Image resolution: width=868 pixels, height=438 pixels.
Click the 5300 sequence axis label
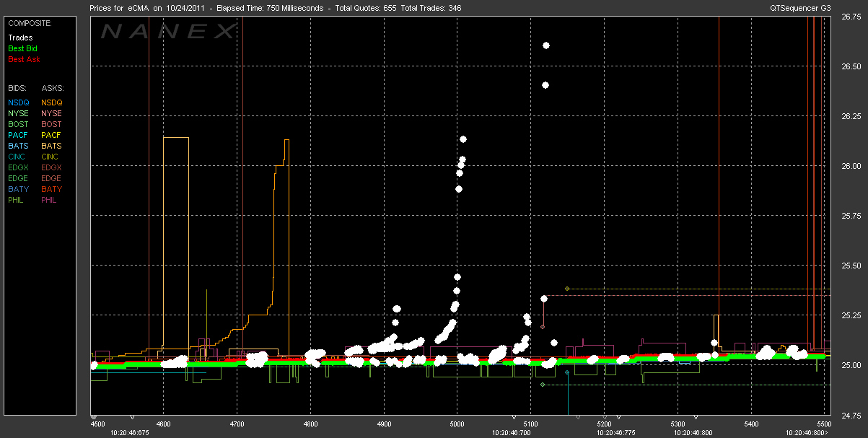click(x=678, y=424)
